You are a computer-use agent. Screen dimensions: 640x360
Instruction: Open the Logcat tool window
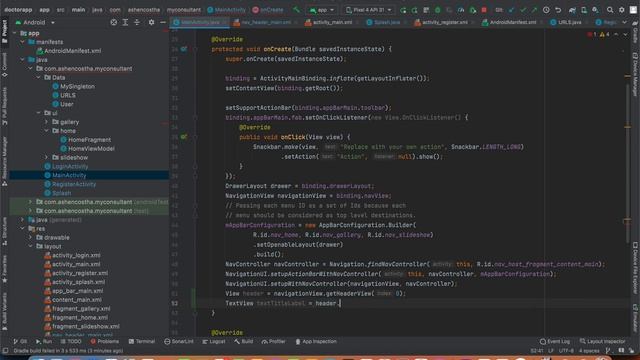(213, 341)
